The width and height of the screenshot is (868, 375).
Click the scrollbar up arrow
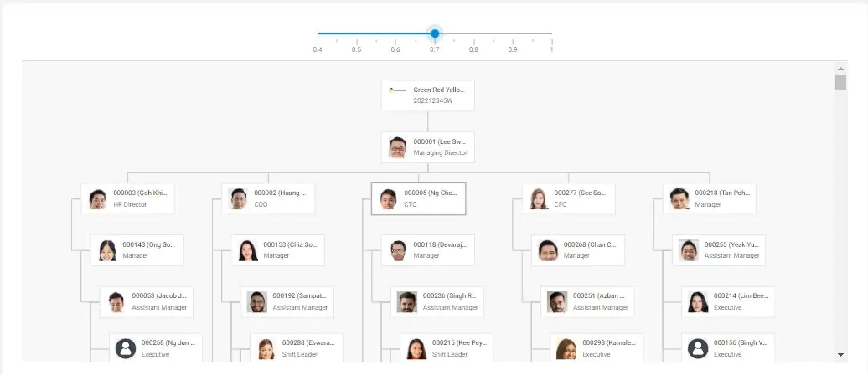tap(841, 69)
